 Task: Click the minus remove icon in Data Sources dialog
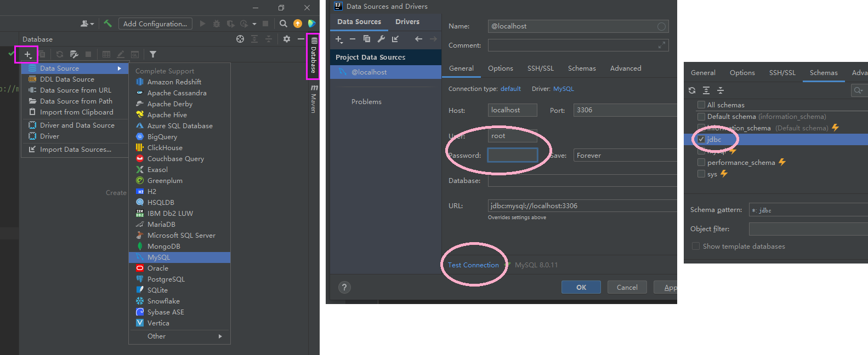(x=353, y=39)
